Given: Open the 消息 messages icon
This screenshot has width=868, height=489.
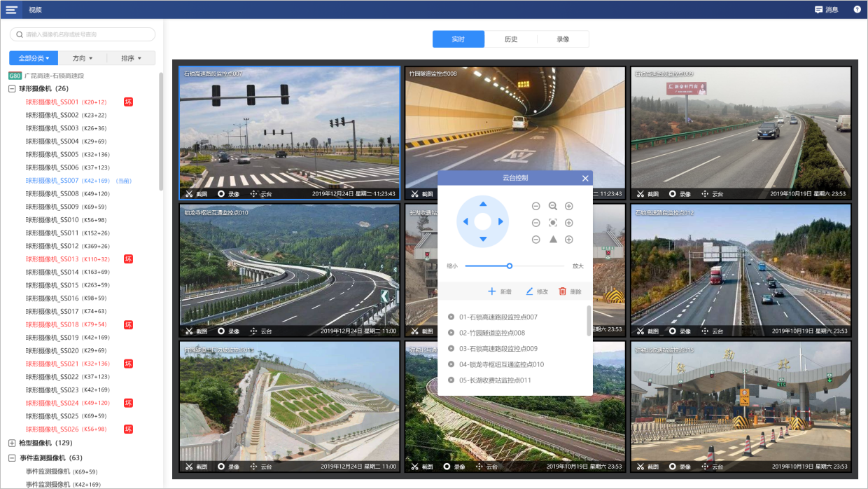Looking at the screenshot, I should tap(826, 10).
